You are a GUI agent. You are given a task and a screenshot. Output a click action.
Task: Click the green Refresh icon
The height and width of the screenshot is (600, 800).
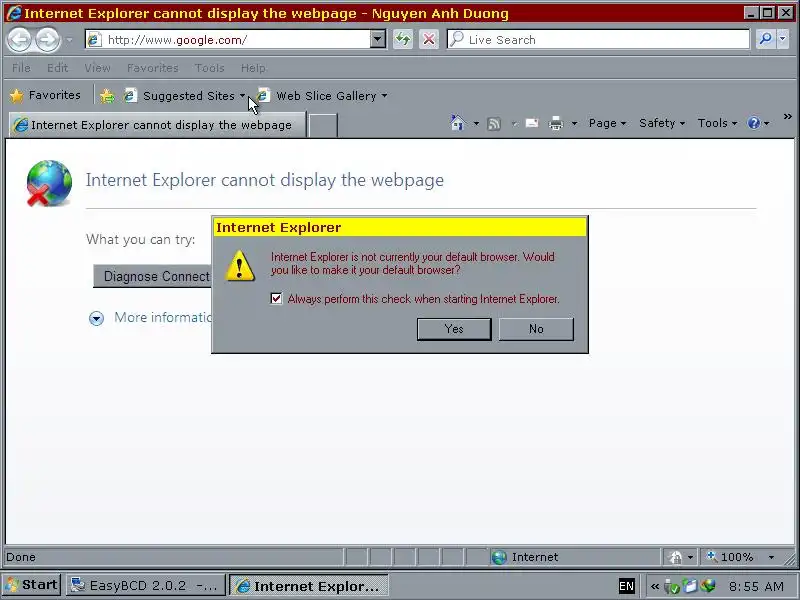coord(403,40)
